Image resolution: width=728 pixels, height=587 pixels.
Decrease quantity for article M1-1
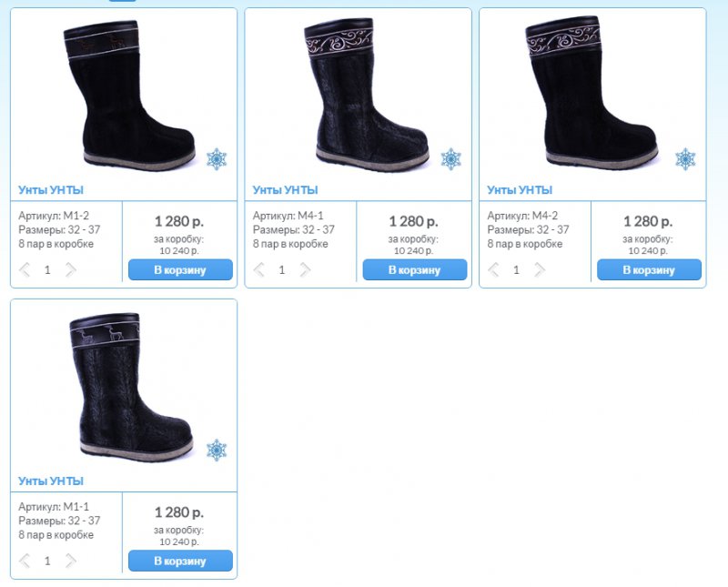pos(25,561)
